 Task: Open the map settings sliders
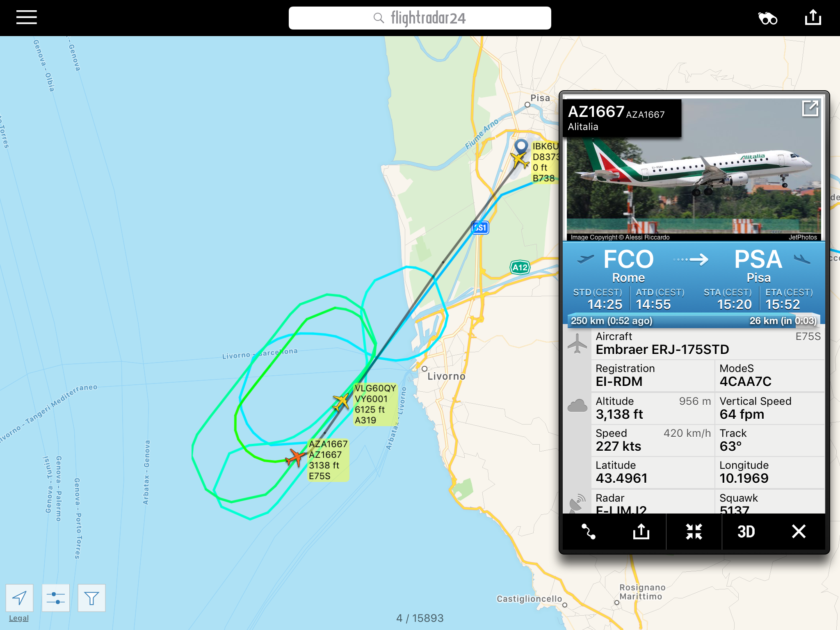point(55,598)
